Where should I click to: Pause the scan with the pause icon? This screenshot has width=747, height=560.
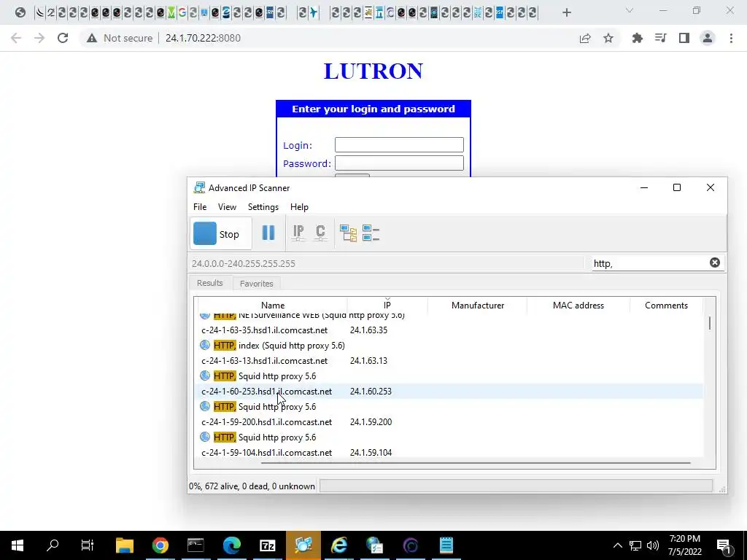tap(268, 233)
